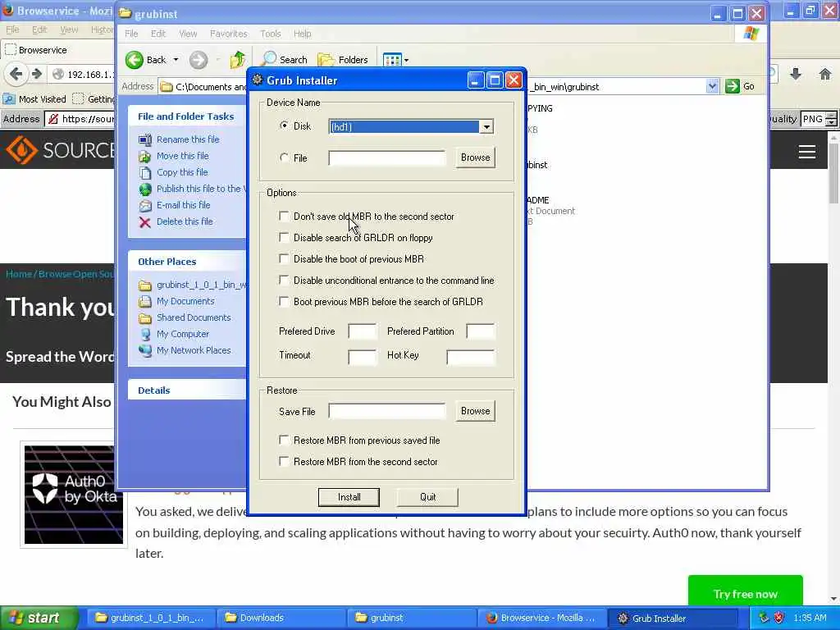Check Restore MBR from previous saved file
The width and height of the screenshot is (840, 630).
click(x=284, y=440)
